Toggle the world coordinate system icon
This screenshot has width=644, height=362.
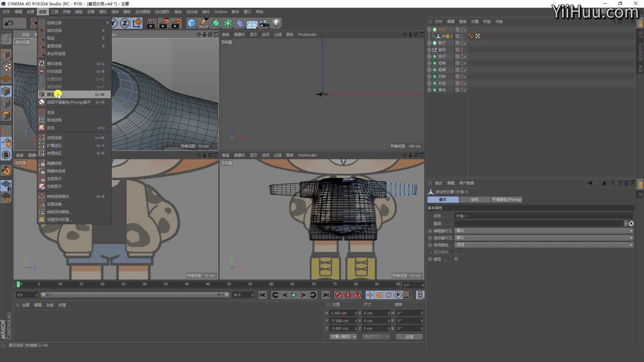[x=137, y=23]
